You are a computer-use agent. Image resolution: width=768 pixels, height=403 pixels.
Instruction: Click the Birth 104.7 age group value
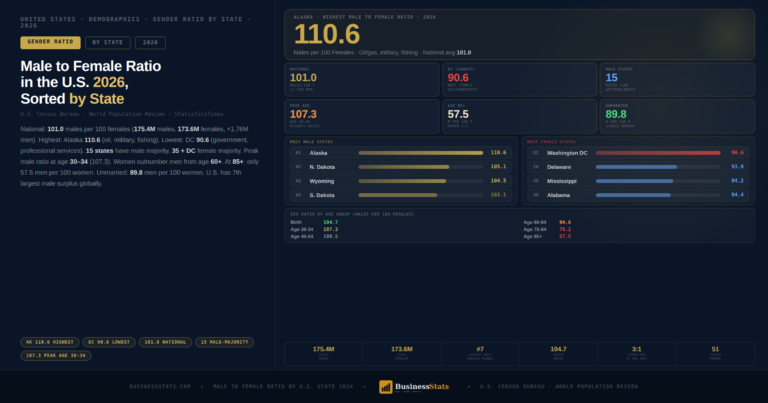click(x=331, y=222)
